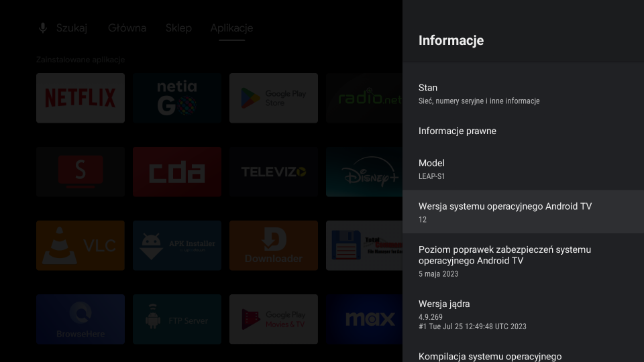This screenshot has height=362, width=644.
Task: Open the Disney+ app tile
Action: [364, 172]
